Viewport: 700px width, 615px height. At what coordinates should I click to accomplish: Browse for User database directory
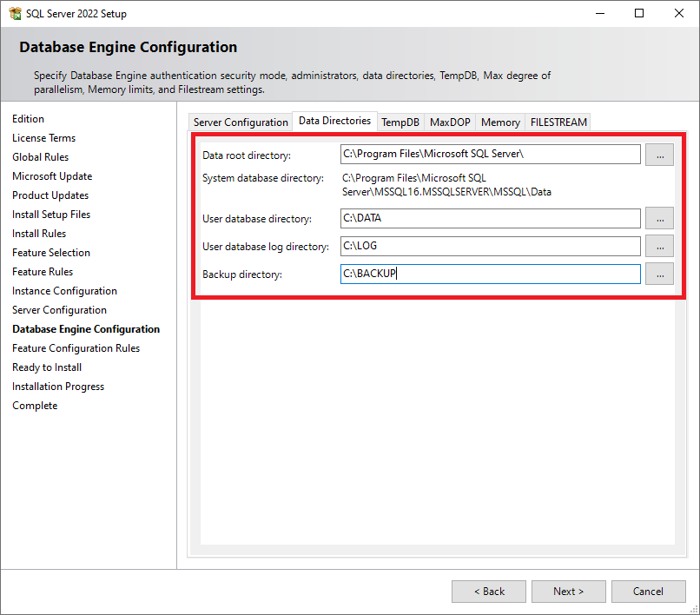point(660,218)
